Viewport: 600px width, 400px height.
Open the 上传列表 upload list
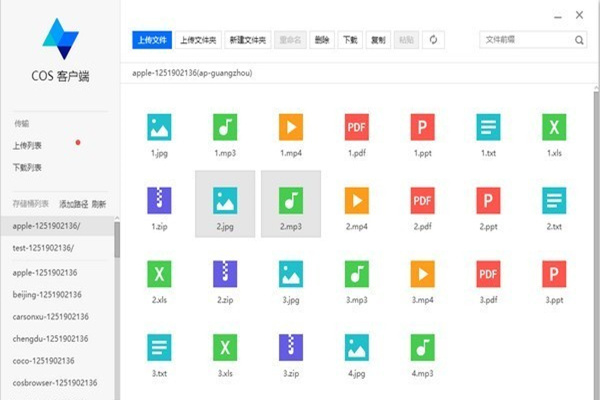(28, 145)
